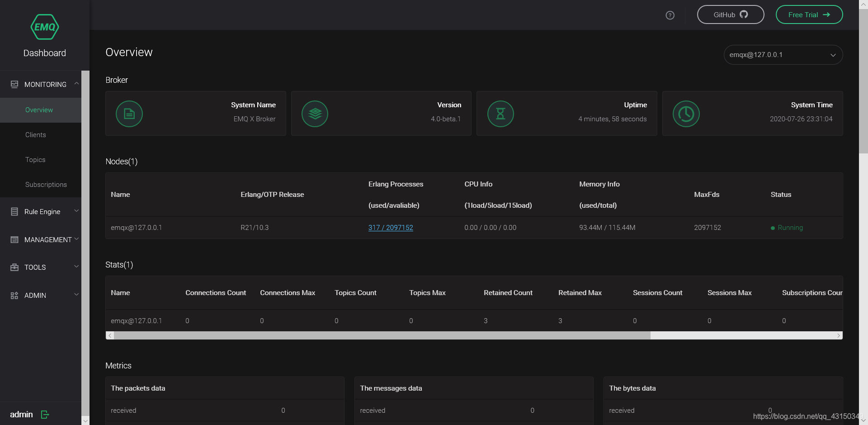868x425 pixels.
Task: Click the Monitoring chart icon
Action: [x=14, y=84]
